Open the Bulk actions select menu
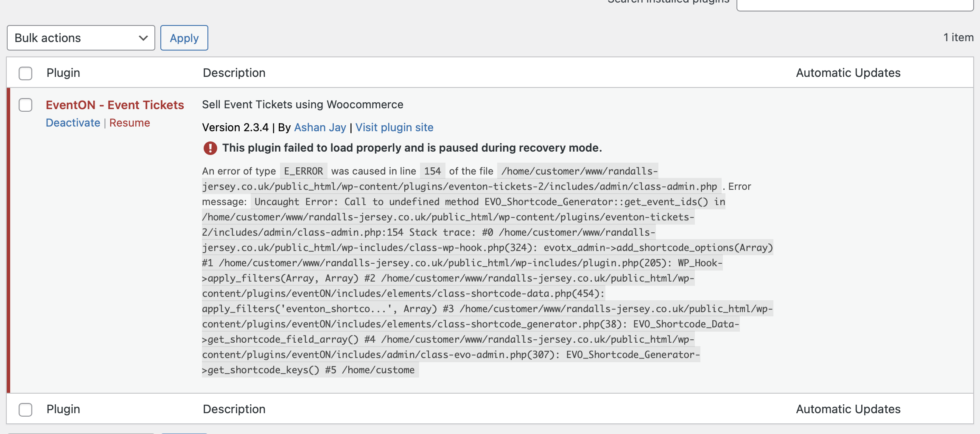 pyautogui.click(x=81, y=38)
